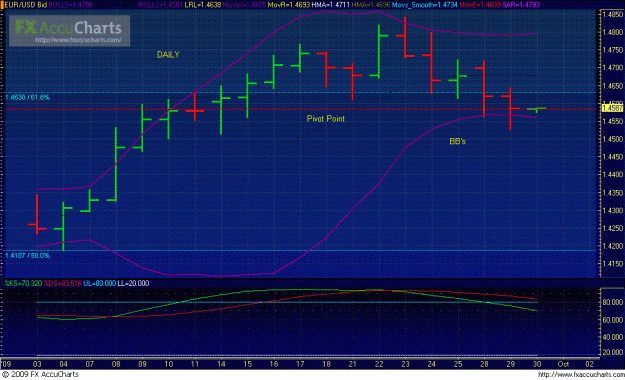This screenshot has height=380, width=625.
Task: Click date 11 on the time axis
Action: (195, 364)
